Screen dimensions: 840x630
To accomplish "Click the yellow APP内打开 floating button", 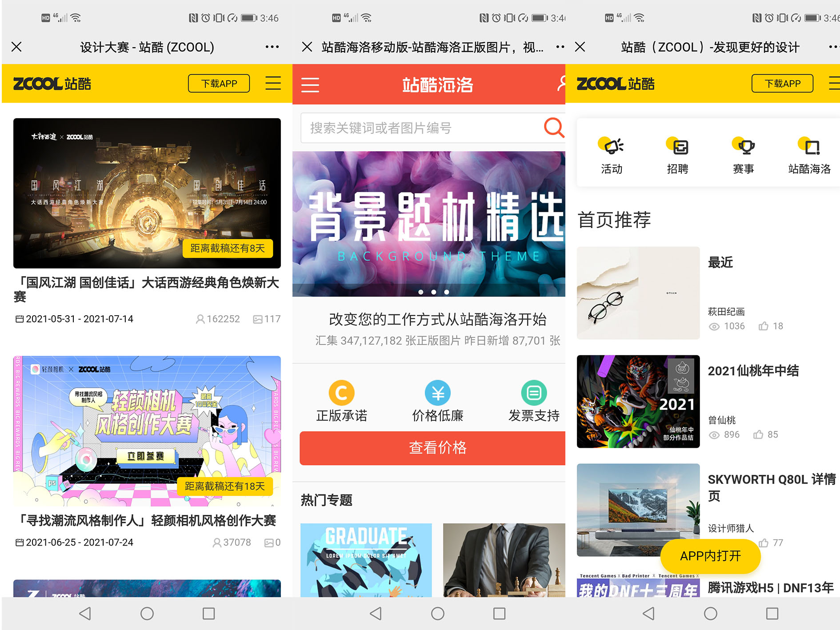I will point(710,556).
